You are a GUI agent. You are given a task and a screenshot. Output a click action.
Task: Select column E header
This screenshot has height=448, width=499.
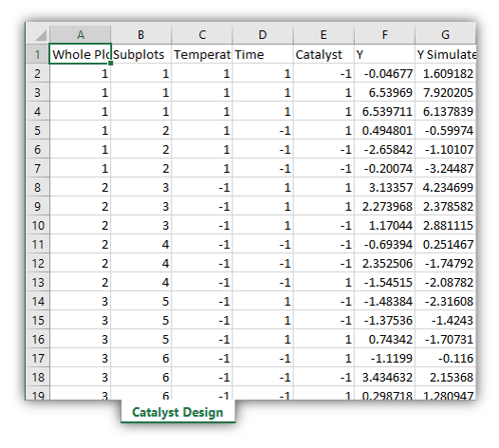[x=323, y=34]
